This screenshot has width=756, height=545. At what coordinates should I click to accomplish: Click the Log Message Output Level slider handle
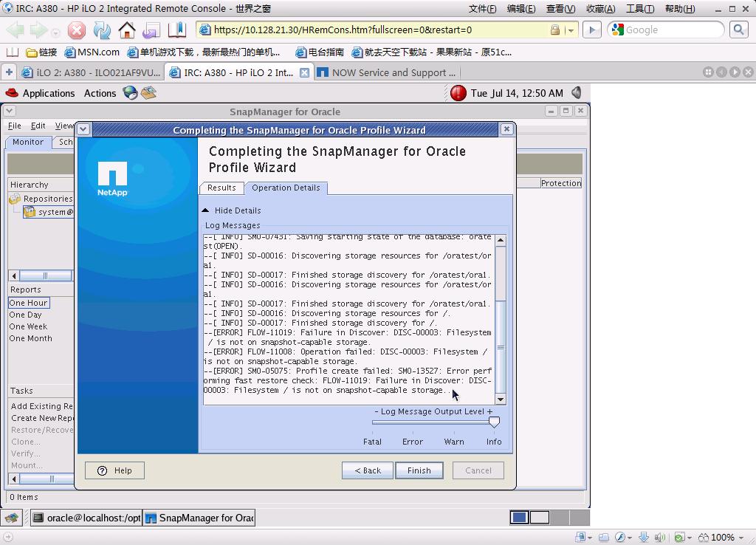pyautogui.click(x=494, y=422)
